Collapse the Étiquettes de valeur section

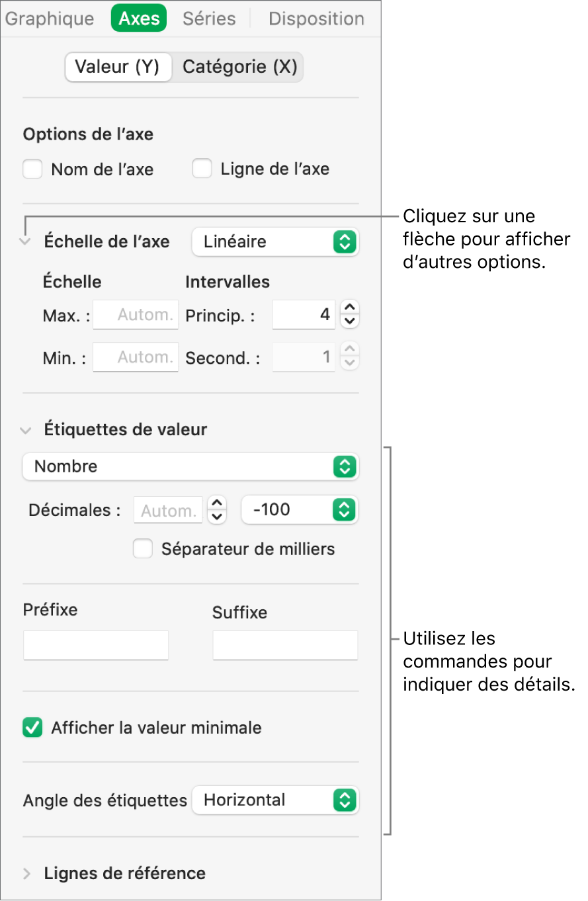(x=26, y=430)
